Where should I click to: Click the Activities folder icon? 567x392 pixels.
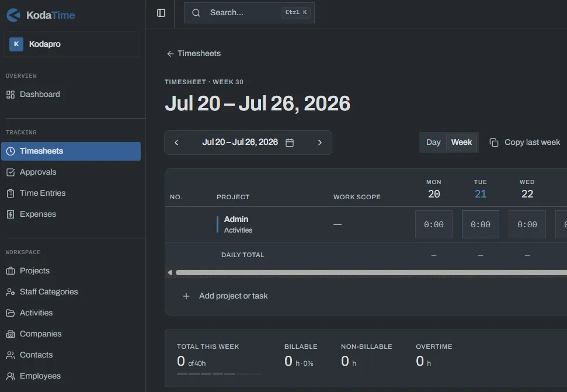point(11,313)
